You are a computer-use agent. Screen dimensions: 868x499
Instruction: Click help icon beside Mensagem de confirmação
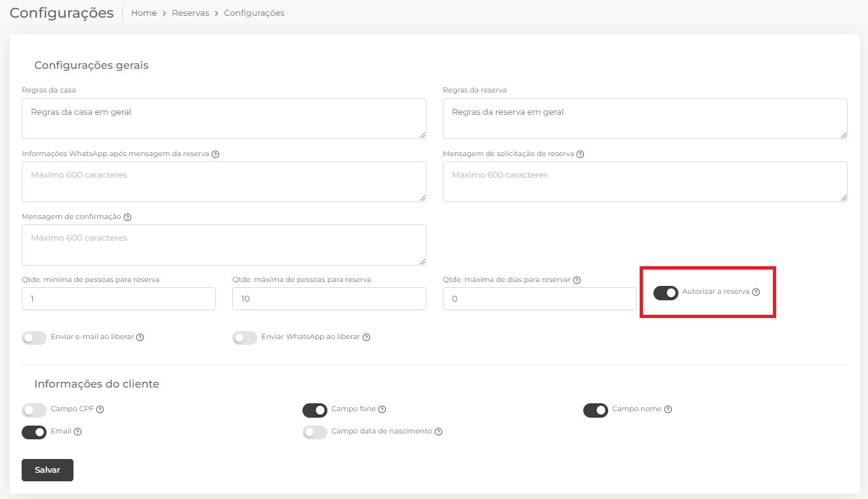click(127, 217)
